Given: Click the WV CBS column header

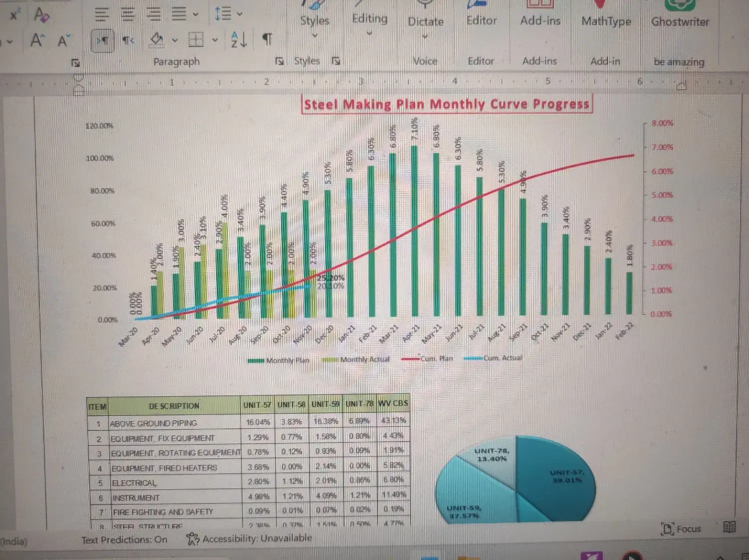Looking at the screenshot, I should tap(393, 403).
